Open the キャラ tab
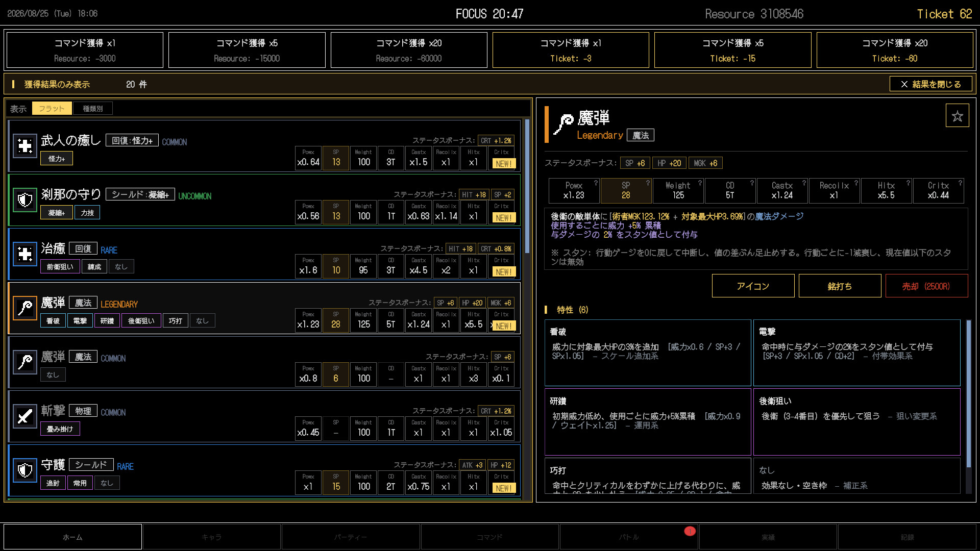The image size is (980, 551). [211, 537]
